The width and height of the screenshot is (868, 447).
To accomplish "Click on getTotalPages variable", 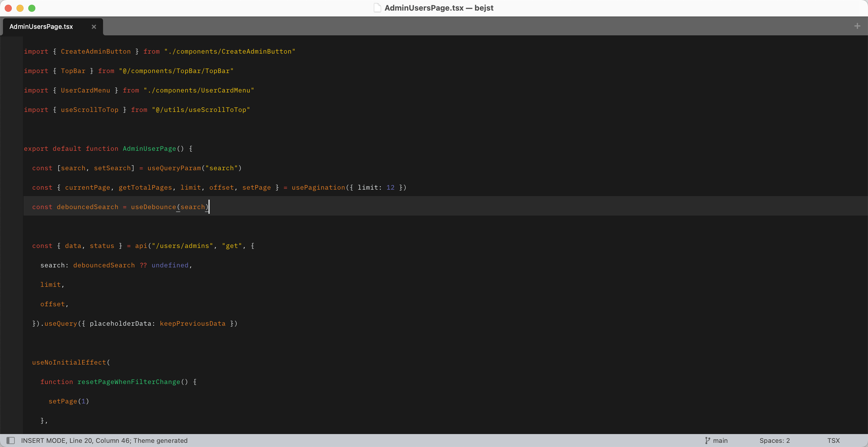I will (145, 188).
